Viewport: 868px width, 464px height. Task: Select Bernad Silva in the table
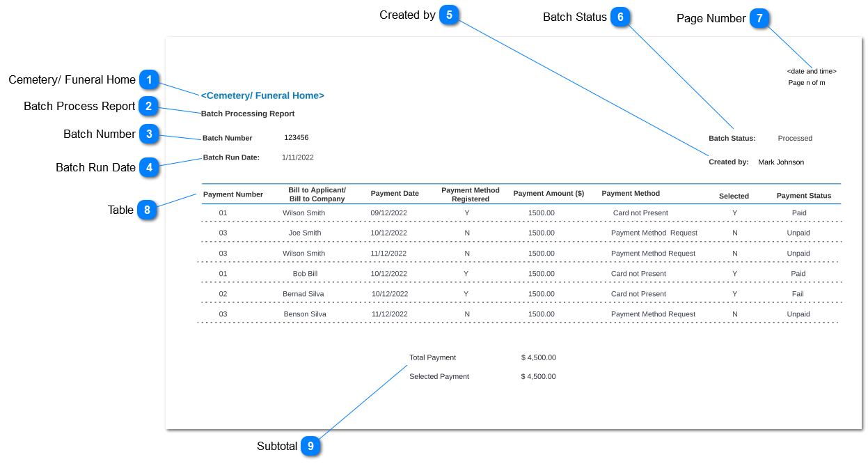[303, 294]
